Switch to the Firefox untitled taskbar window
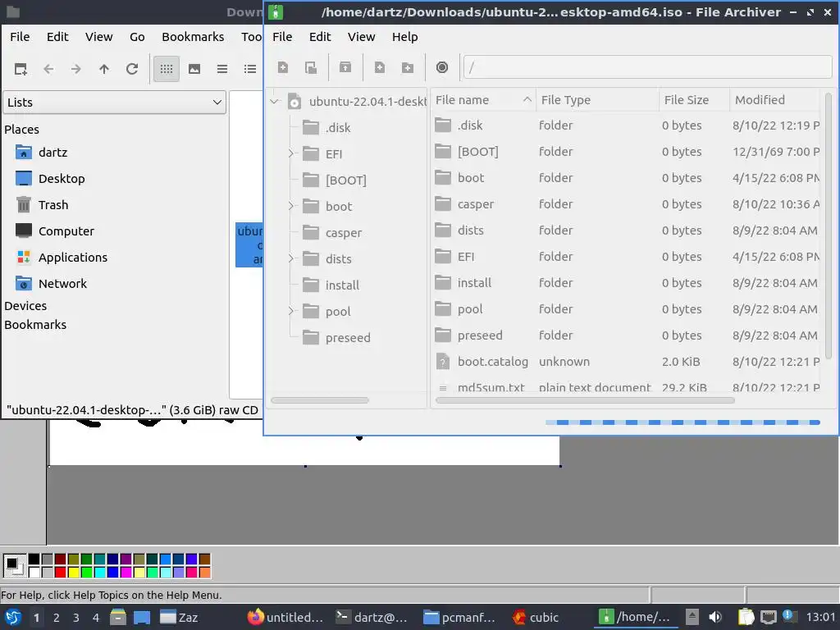 click(x=285, y=617)
